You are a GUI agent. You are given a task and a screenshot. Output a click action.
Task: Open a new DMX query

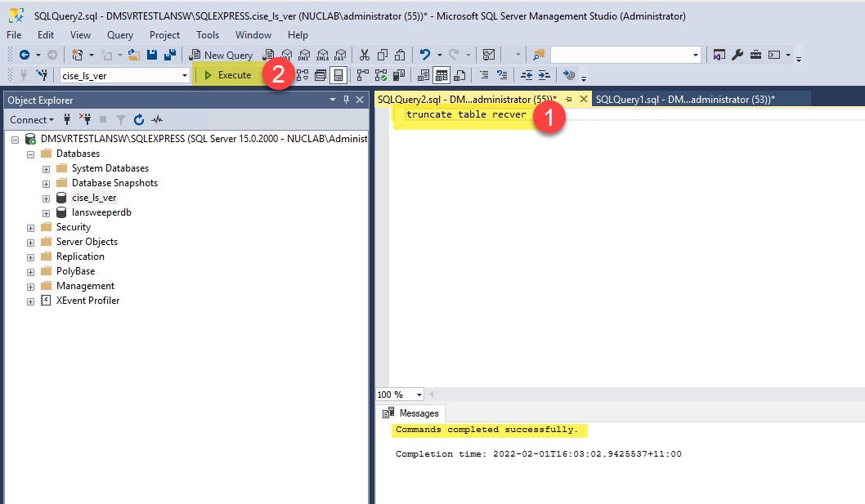tap(304, 55)
